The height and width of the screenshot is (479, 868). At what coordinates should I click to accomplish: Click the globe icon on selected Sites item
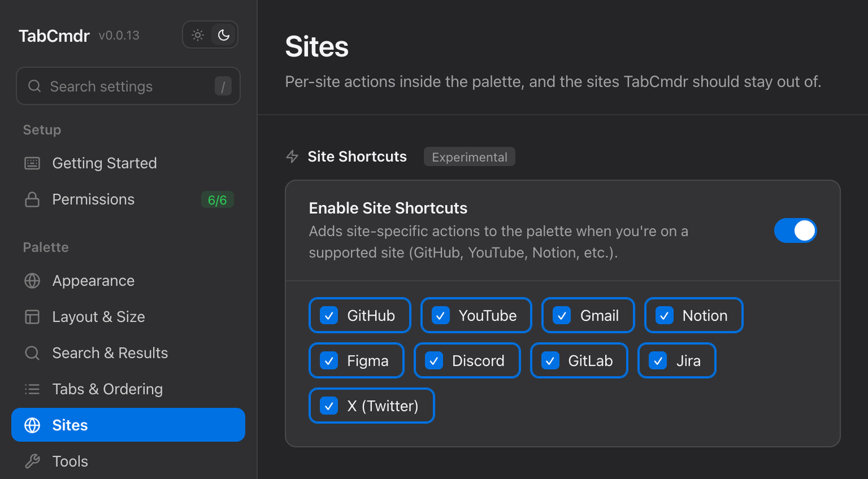click(x=32, y=425)
